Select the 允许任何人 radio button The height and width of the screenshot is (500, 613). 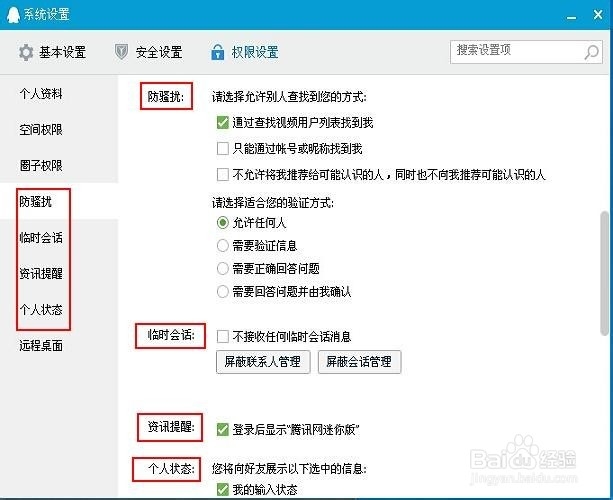click(x=222, y=223)
